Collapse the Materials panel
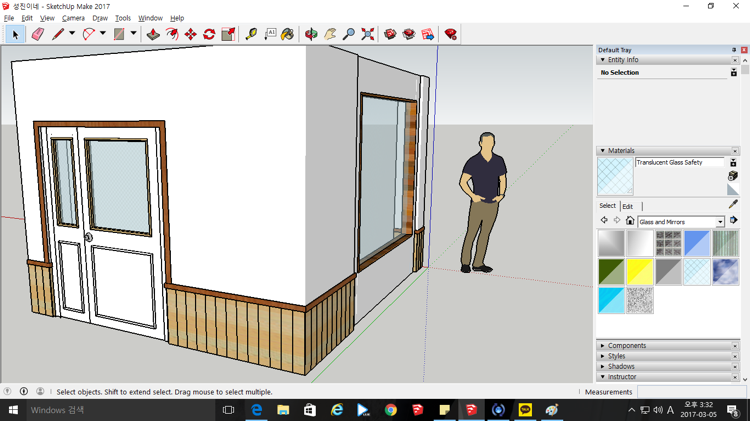Viewport: 750px width, 421px height. pos(603,150)
